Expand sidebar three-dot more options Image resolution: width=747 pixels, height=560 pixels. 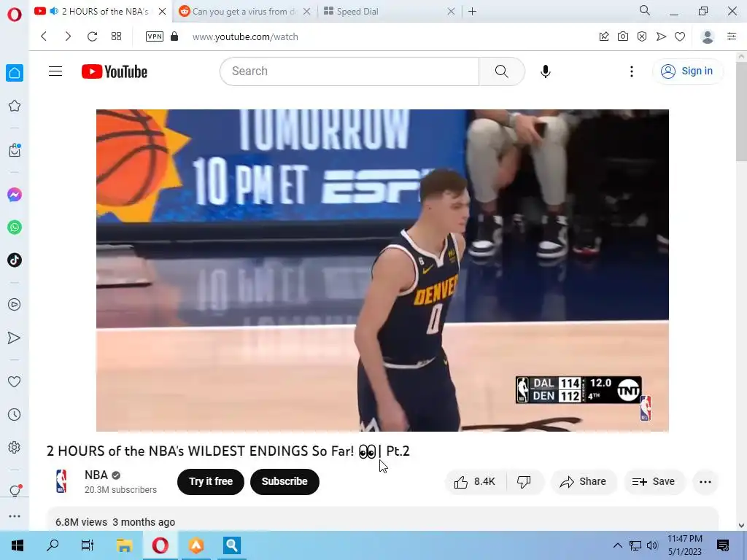click(15, 516)
